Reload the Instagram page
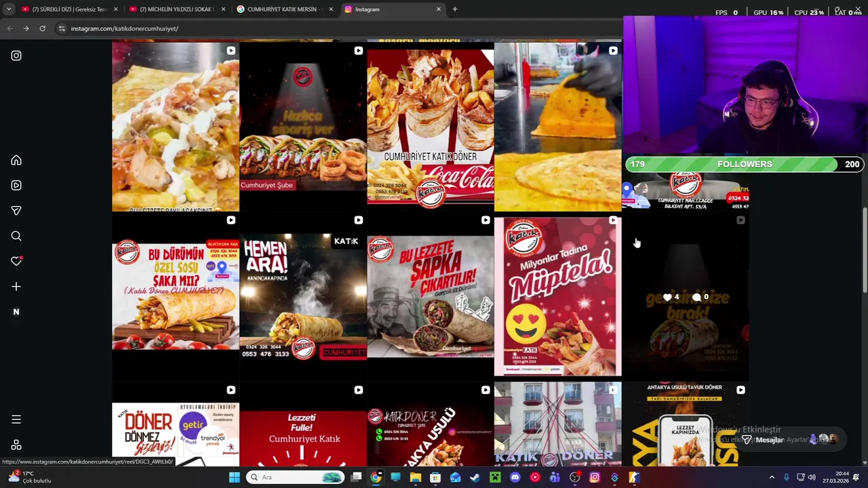Image resolution: width=868 pixels, height=488 pixels. (42, 28)
